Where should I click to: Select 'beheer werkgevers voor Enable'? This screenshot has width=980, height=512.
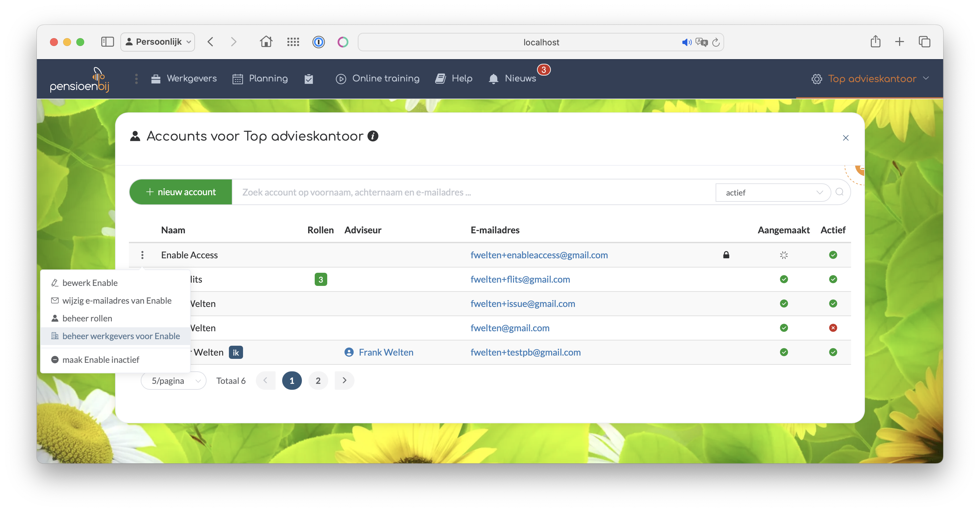(x=115, y=336)
